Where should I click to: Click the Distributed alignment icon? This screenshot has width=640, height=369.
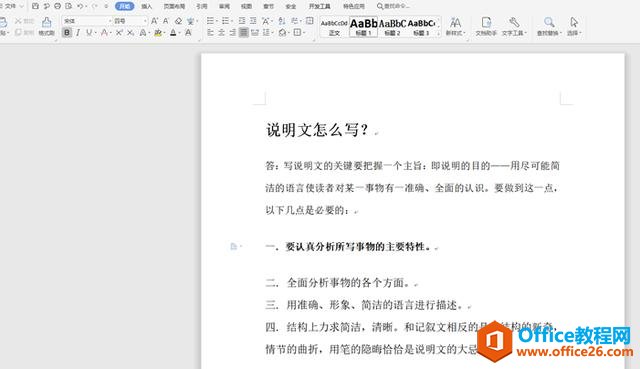[255, 33]
